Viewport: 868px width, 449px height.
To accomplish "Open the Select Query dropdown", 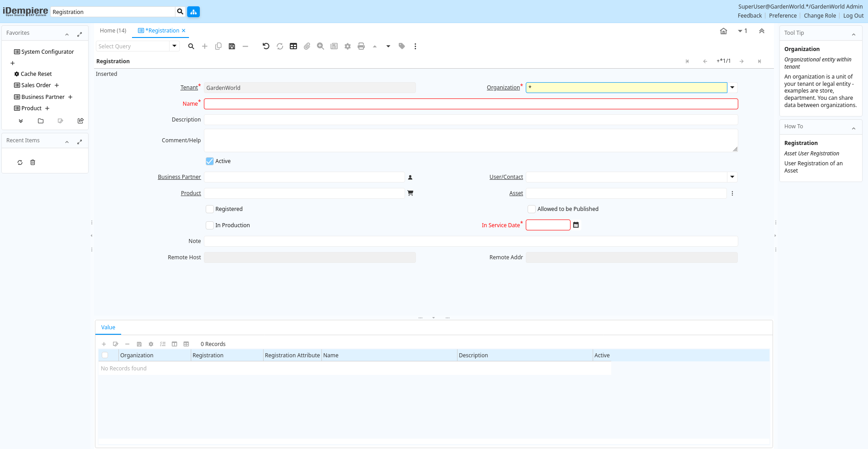I will tap(175, 46).
